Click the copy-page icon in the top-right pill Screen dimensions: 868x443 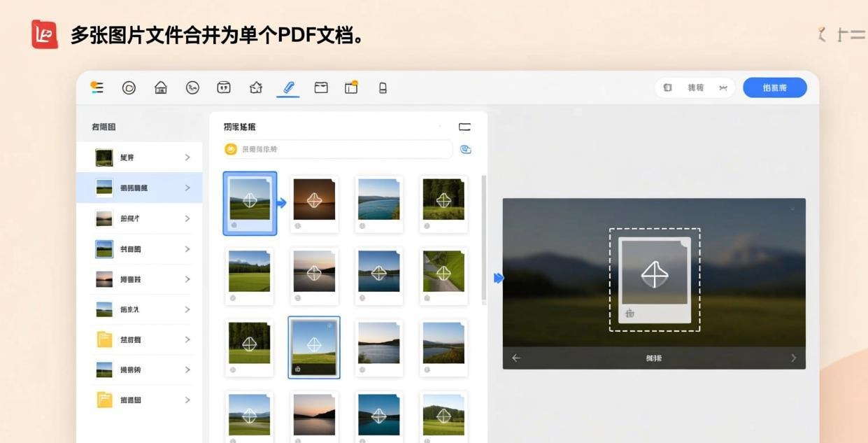click(667, 87)
